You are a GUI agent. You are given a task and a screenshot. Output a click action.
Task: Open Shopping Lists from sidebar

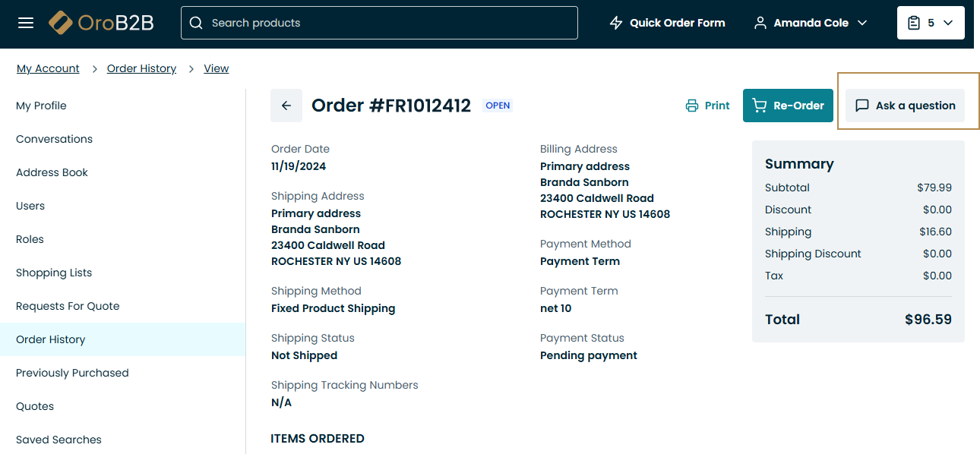(54, 273)
